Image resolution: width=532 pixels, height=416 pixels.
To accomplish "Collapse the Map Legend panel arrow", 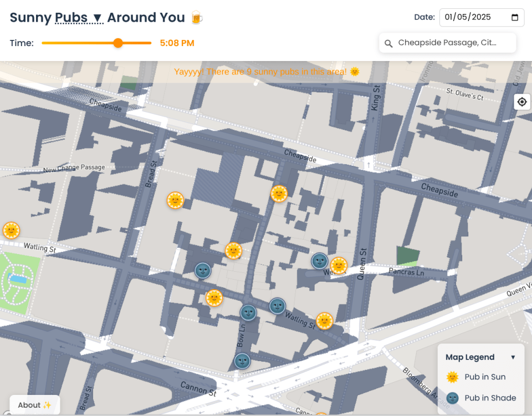I will click(x=513, y=357).
